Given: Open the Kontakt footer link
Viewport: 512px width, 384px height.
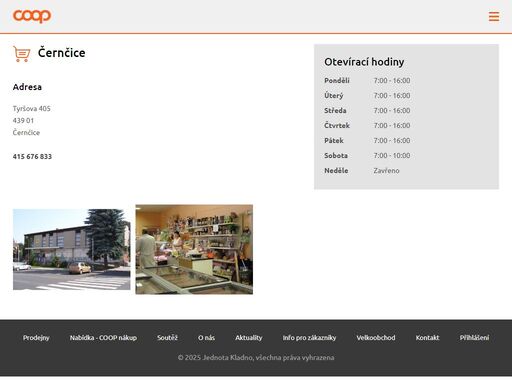Looking at the screenshot, I should [x=427, y=338].
